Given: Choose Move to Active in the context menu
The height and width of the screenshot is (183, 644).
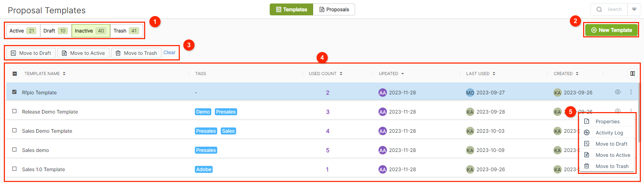Looking at the screenshot, I should point(607,155).
